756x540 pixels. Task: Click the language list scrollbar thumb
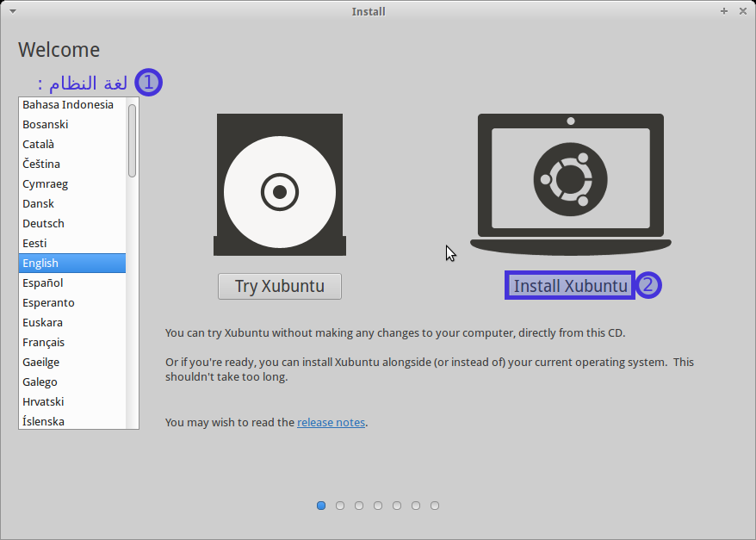coord(132,140)
